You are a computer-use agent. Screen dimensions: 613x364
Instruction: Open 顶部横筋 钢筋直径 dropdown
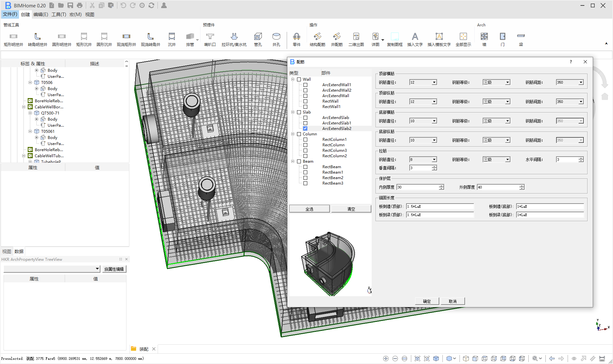(434, 83)
